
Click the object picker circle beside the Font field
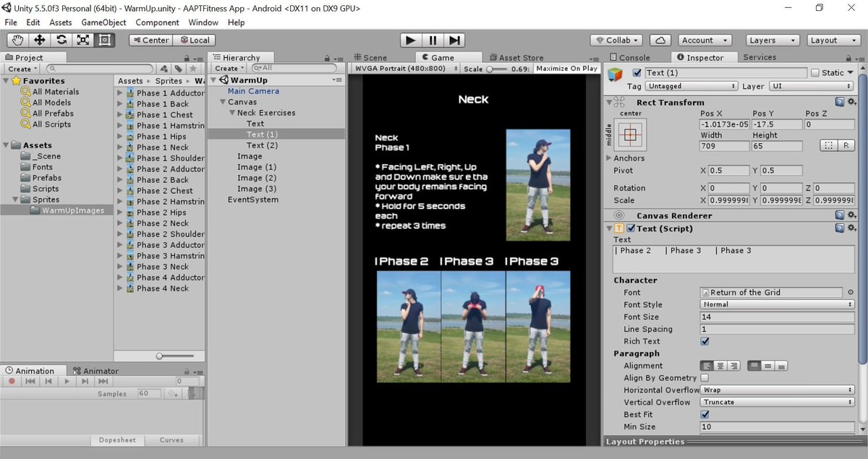click(850, 293)
